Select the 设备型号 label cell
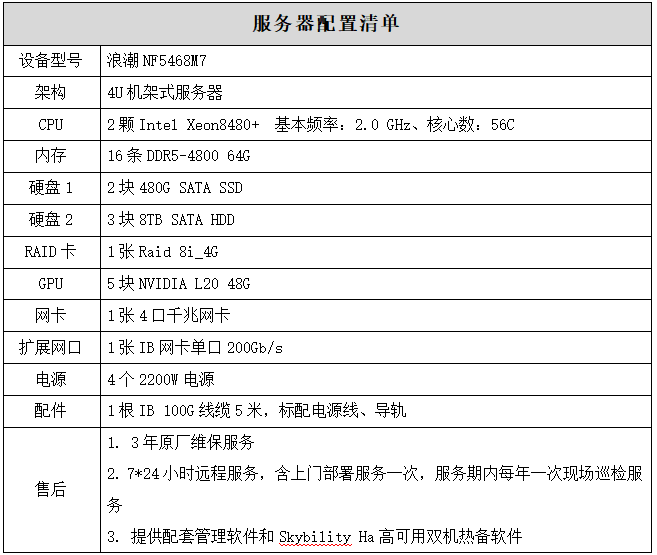The image size is (657, 555). pos(51,60)
